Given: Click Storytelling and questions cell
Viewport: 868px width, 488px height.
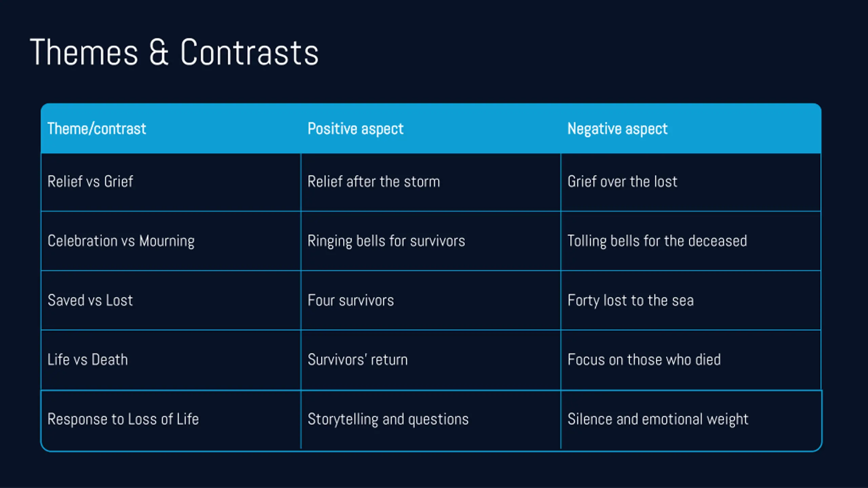Looking at the screenshot, I should pyautogui.click(x=431, y=420).
